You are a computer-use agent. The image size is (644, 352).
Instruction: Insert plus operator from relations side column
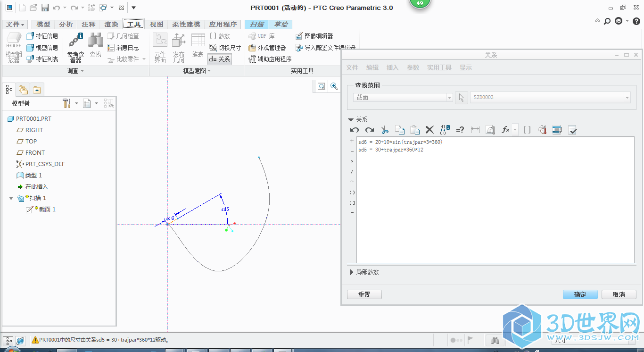click(x=352, y=141)
